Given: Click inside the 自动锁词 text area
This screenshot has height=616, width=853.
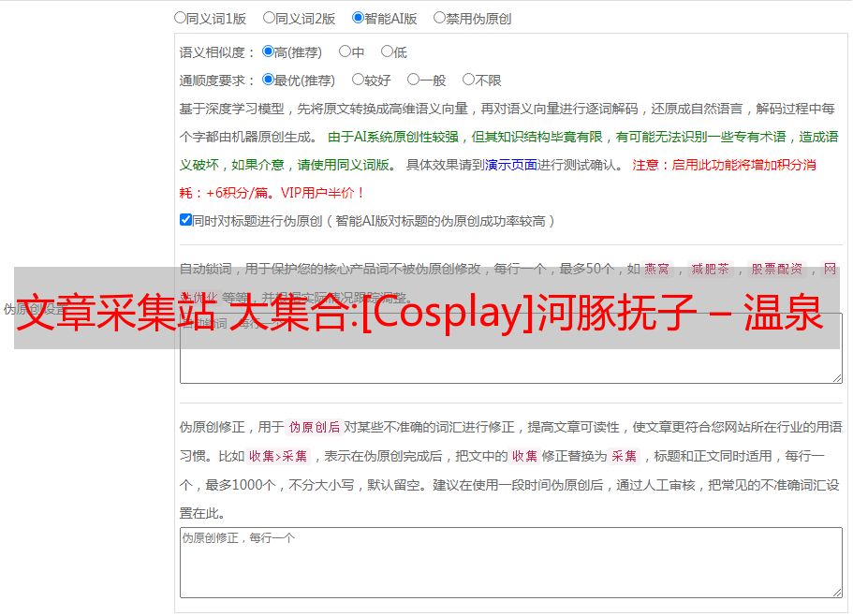Looking at the screenshot, I should (x=510, y=365).
